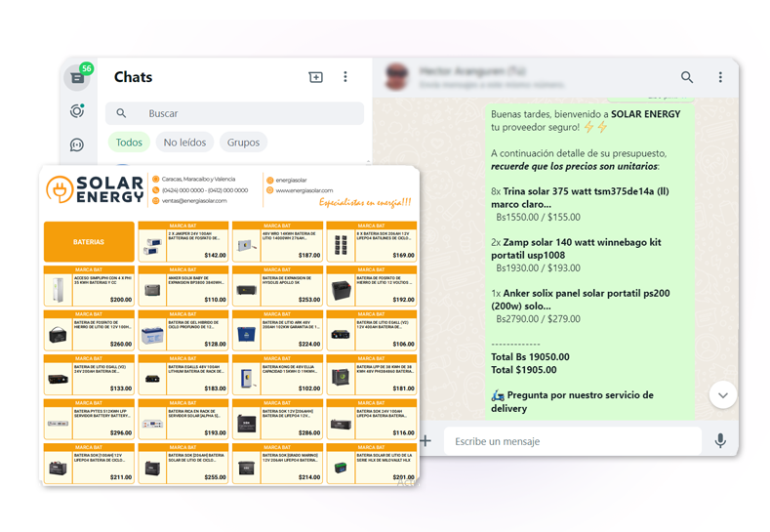The height and width of the screenshot is (532, 770).
Task: Click the price Bs2790.00 / $279.00
Action: [538, 319]
